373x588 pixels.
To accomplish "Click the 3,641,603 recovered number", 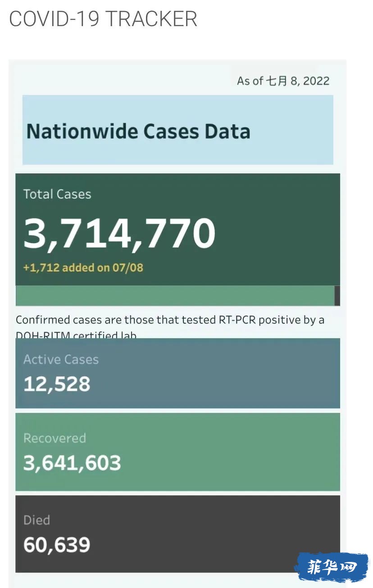I will point(72,463).
